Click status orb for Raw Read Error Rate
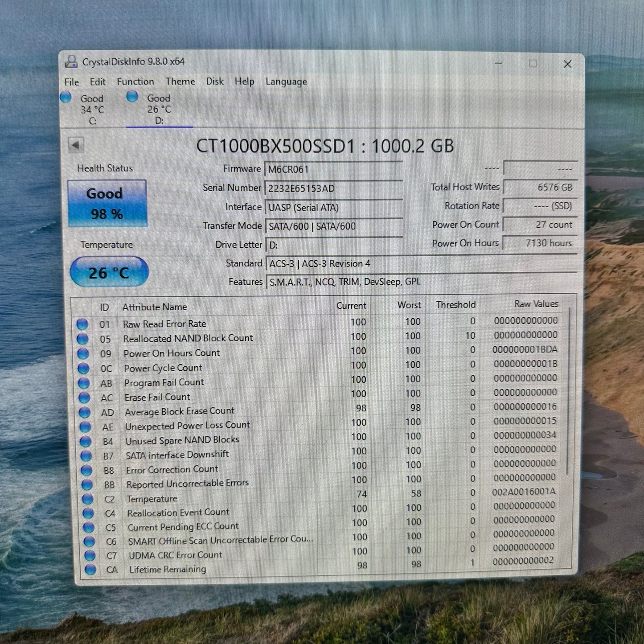Viewport: 644px width, 644px height. (82, 324)
